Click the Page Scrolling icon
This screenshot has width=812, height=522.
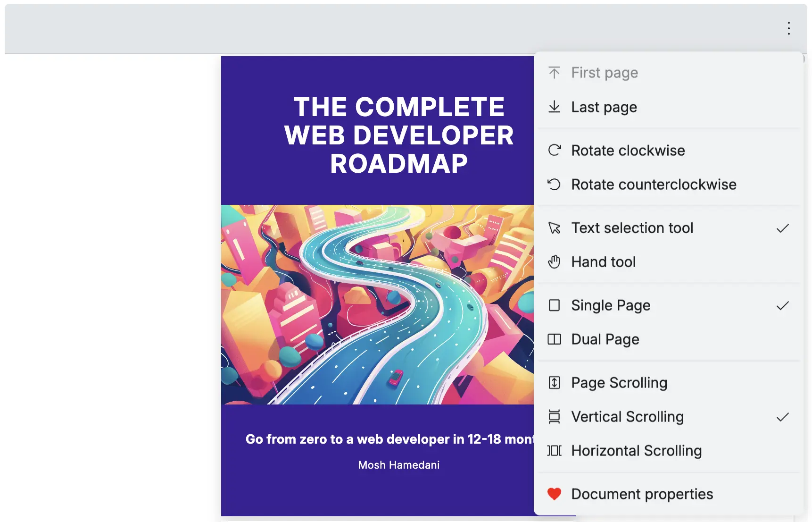point(555,382)
